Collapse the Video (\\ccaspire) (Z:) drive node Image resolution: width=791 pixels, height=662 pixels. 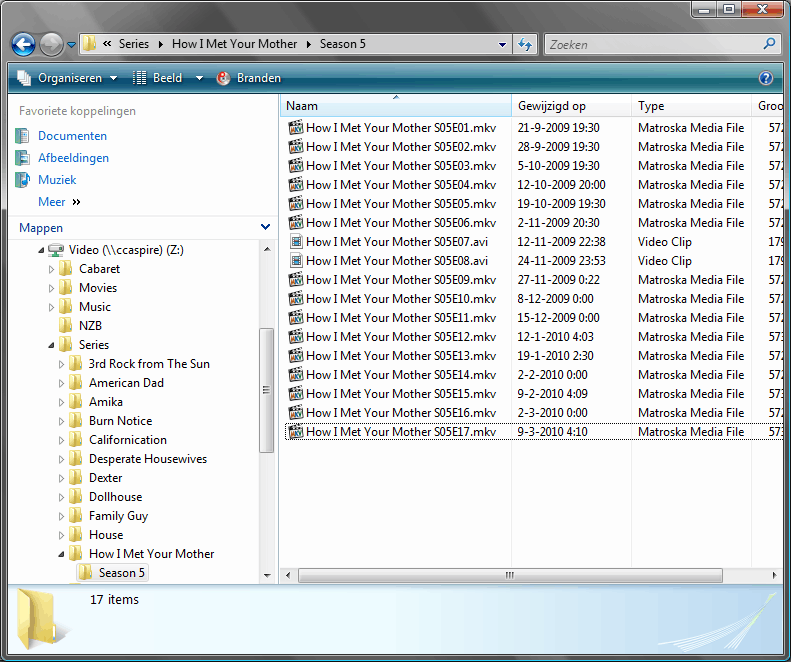click(x=41, y=250)
